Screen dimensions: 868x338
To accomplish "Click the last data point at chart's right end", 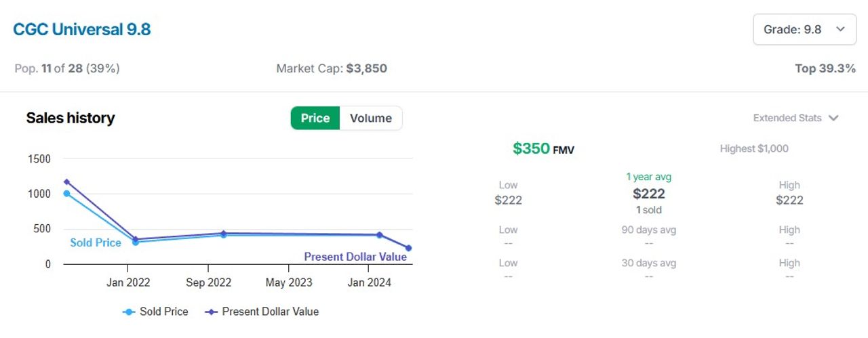I will 408,248.
